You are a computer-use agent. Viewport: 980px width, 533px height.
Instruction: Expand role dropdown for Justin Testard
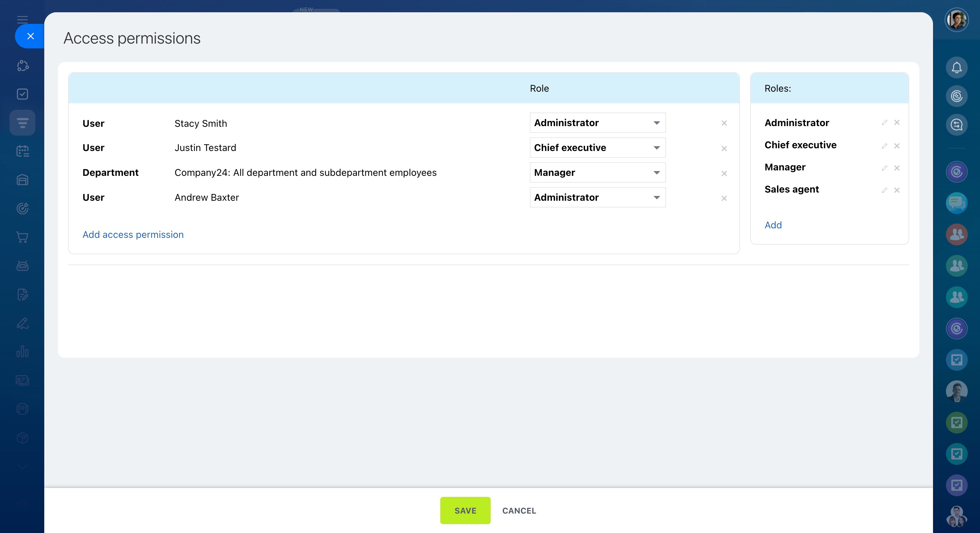597,148
